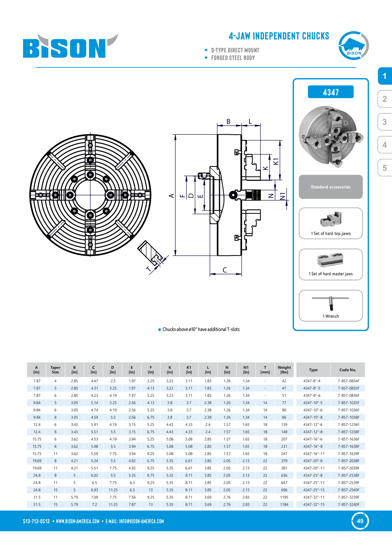
Task: Click the 'K1 [in]' column header
Action: pos(189,370)
